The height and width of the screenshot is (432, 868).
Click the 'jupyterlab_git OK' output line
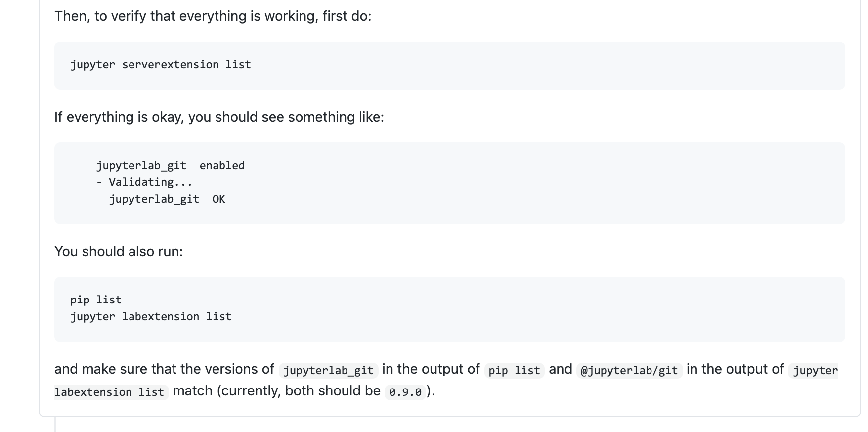click(x=167, y=199)
